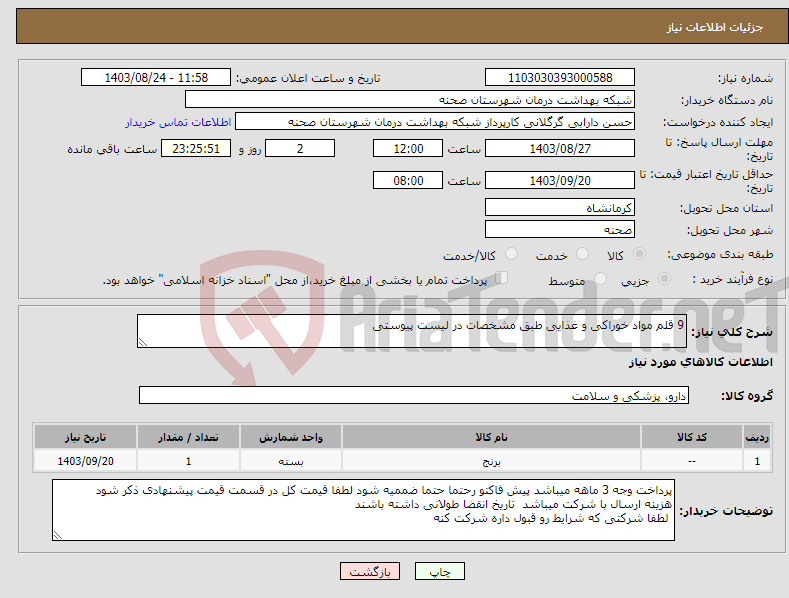Click the ردیف column header

pos(757,437)
